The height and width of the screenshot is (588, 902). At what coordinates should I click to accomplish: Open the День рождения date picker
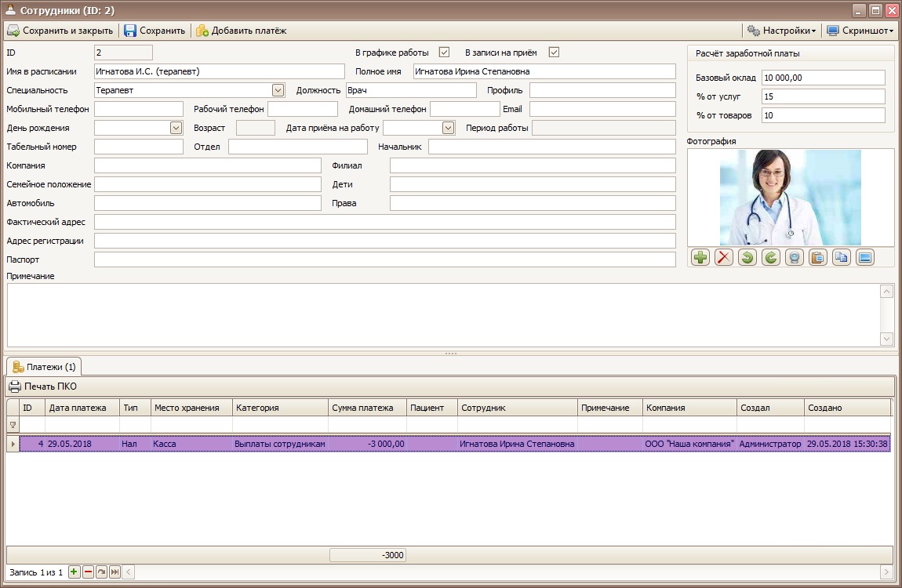(176, 128)
